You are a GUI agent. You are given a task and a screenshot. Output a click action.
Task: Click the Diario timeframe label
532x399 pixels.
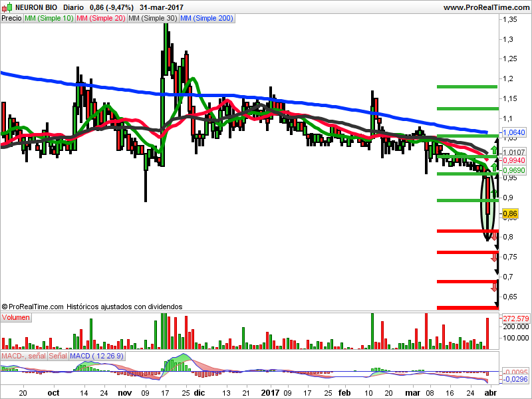(73, 7)
